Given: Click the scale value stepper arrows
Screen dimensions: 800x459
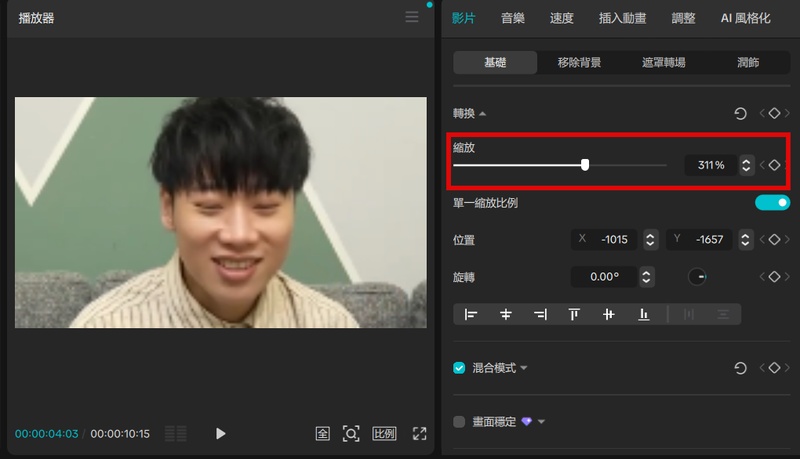Looking at the screenshot, I should 746,165.
